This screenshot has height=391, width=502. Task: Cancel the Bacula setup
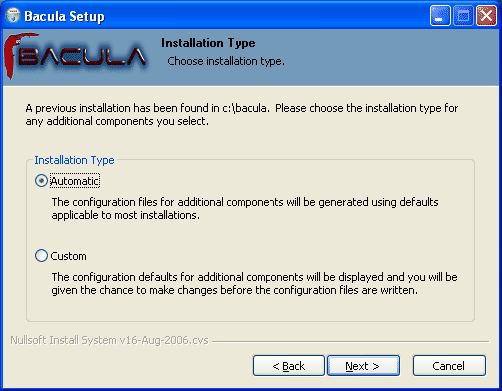click(x=449, y=366)
